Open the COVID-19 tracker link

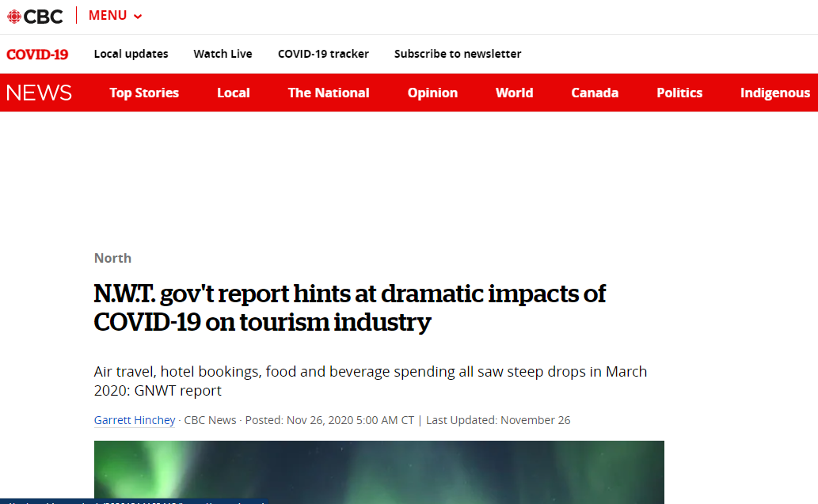[x=323, y=54]
